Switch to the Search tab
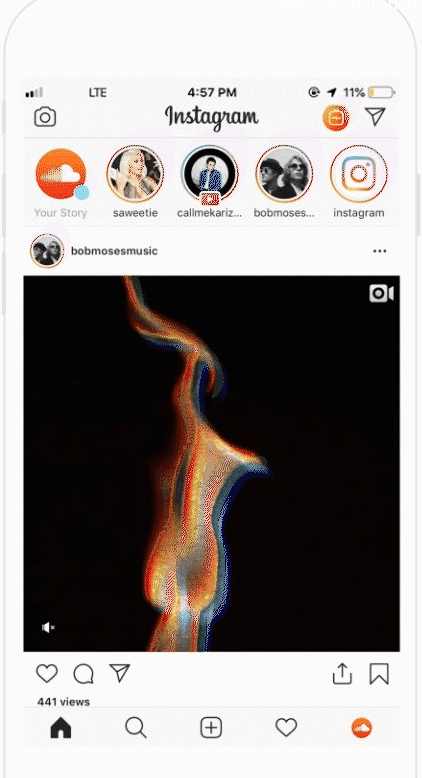 135,728
